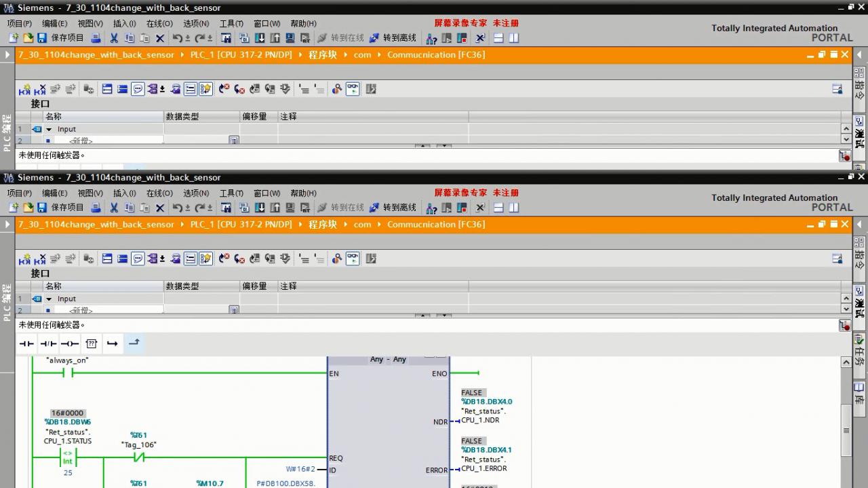
Task: Insert network icon in lower window block toolbar
Action: (x=24, y=259)
